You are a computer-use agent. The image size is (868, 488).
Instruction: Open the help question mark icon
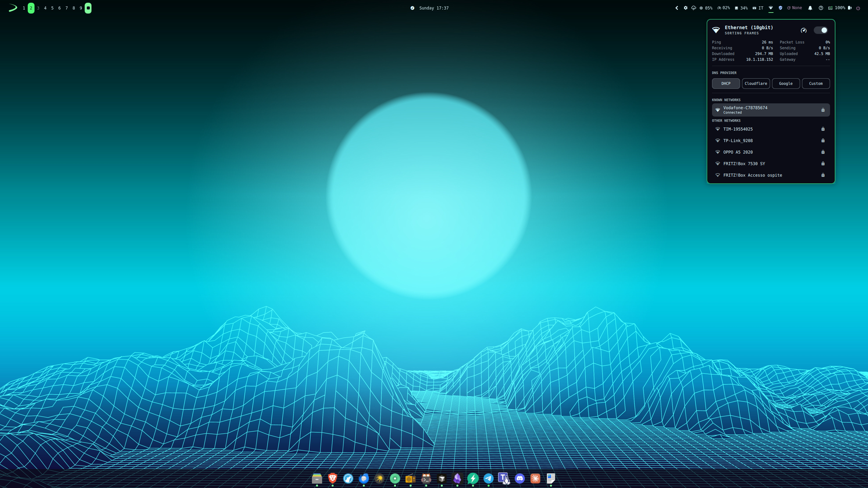(821, 8)
